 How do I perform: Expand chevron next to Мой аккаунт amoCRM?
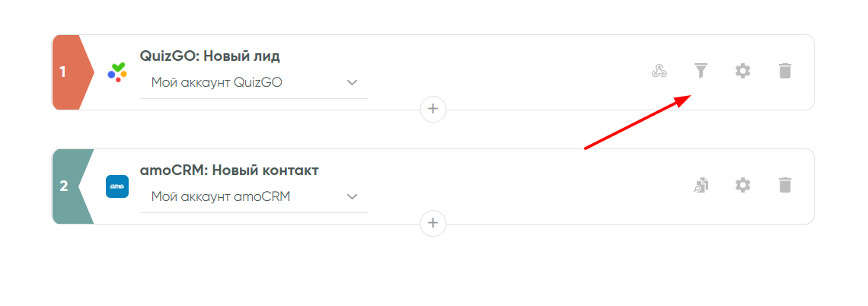pyautogui.click(x=352, y=196)
